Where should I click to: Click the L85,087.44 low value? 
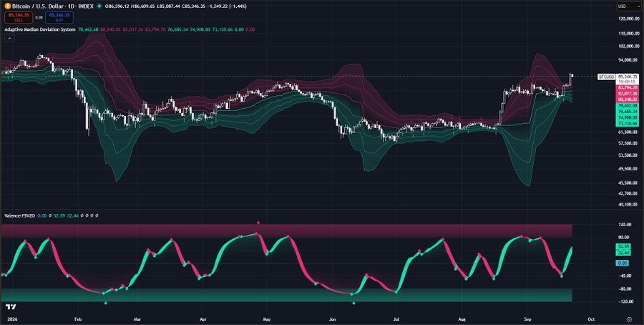click(169, 6)
